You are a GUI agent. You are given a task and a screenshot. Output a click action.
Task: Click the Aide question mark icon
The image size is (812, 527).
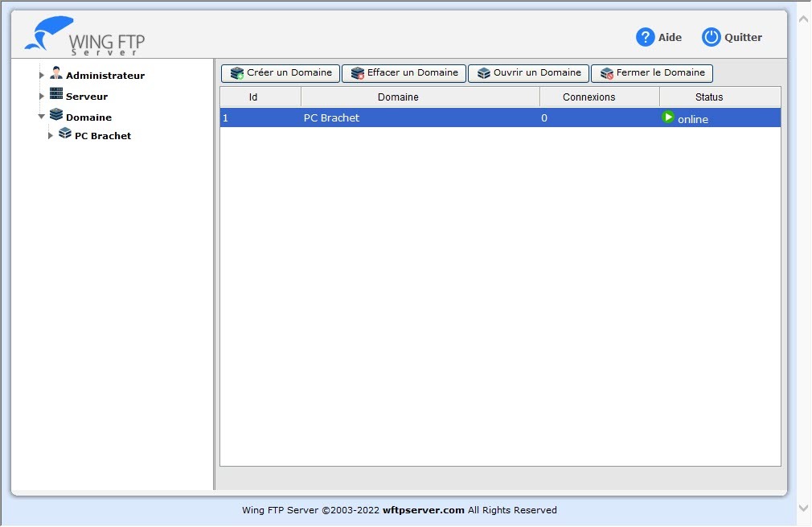click(646, 37)
